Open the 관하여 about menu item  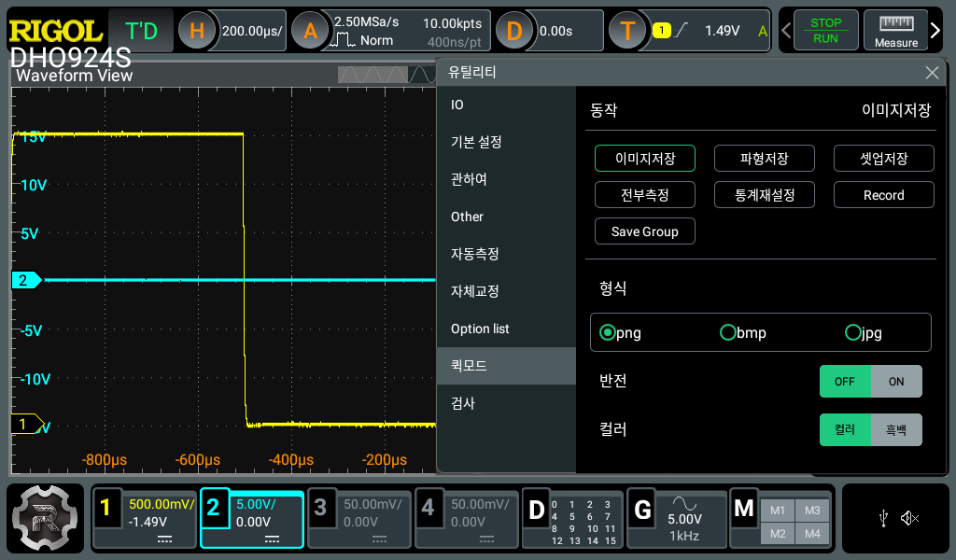coord(506,179)
